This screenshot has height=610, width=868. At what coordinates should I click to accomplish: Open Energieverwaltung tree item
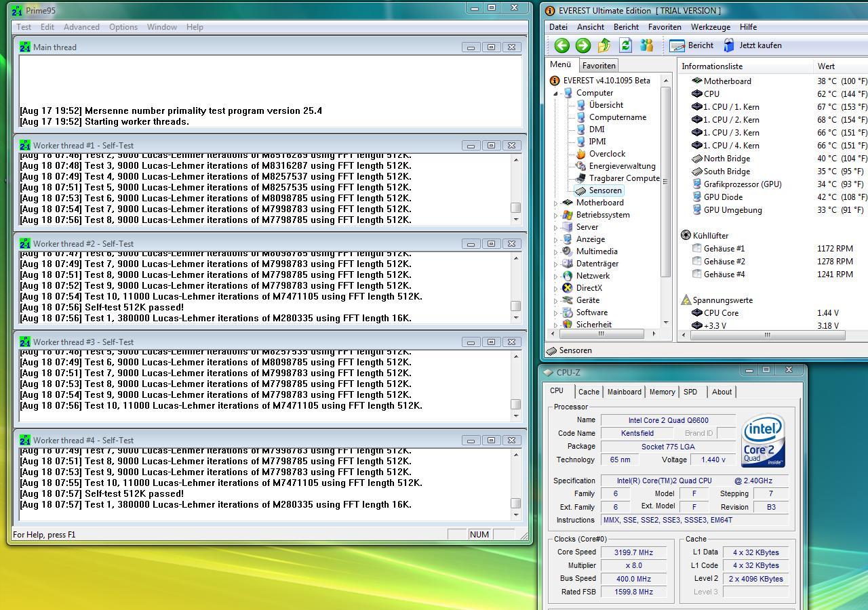pos(622,166)
